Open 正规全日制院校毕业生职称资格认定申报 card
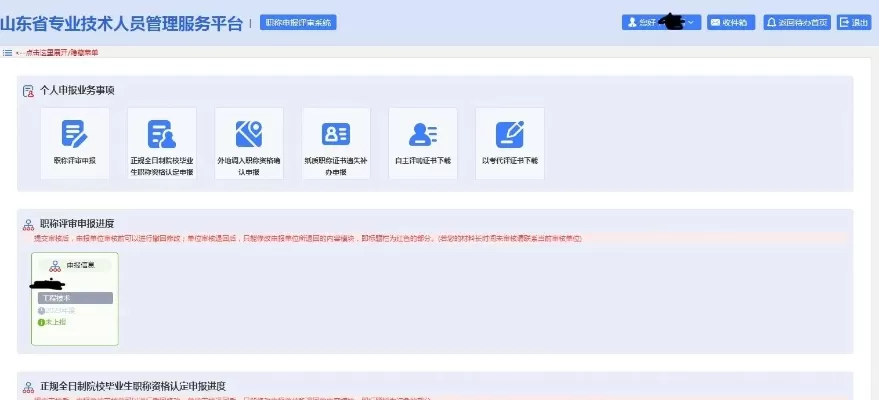879x400 pixels. (162, 143)
